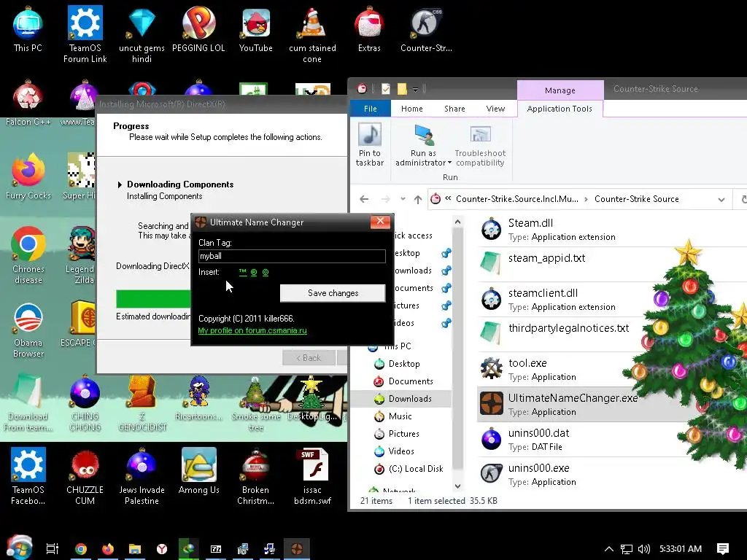Click the Explorer Up arrow button
747x560 pixels.
pos(418,200)
